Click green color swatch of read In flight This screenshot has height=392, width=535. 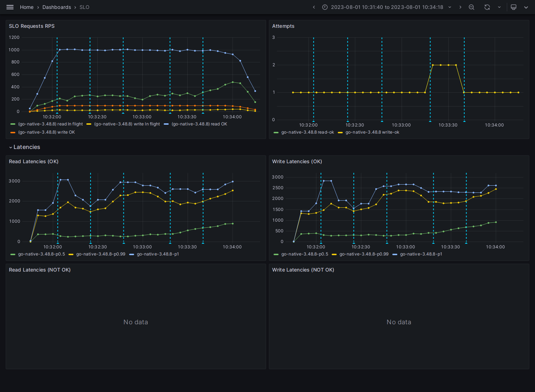(13, 124)
